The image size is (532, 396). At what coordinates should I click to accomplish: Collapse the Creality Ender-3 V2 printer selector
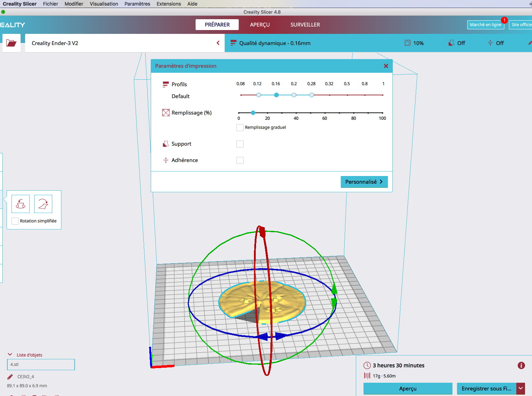coord(218,43)
